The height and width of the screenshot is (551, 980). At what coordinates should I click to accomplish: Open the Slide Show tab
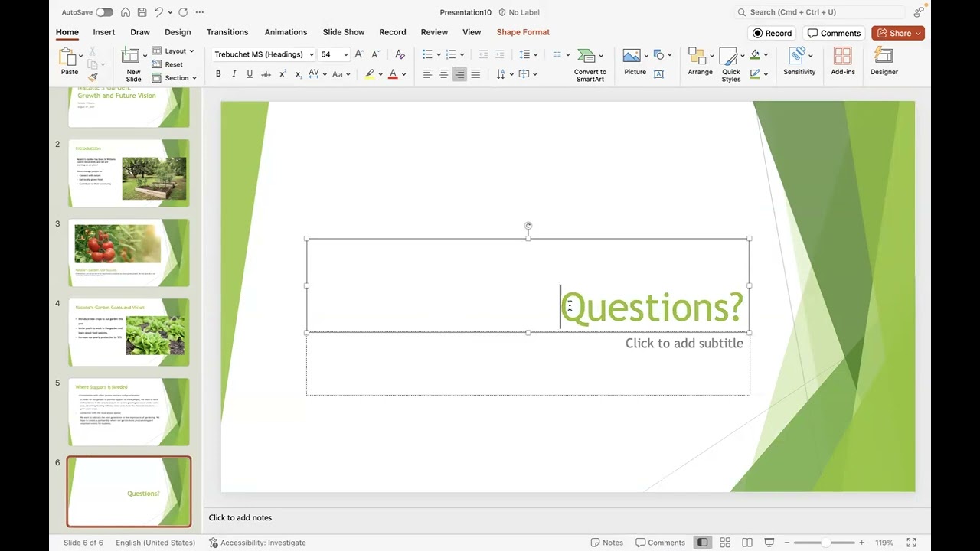click(x=344, y=32)
